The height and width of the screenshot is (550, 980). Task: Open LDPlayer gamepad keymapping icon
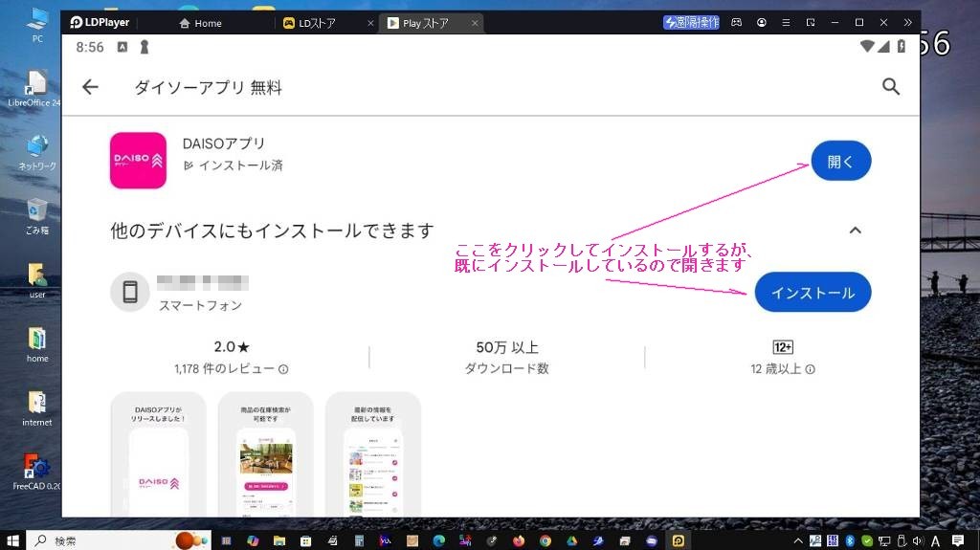point(736,22)
